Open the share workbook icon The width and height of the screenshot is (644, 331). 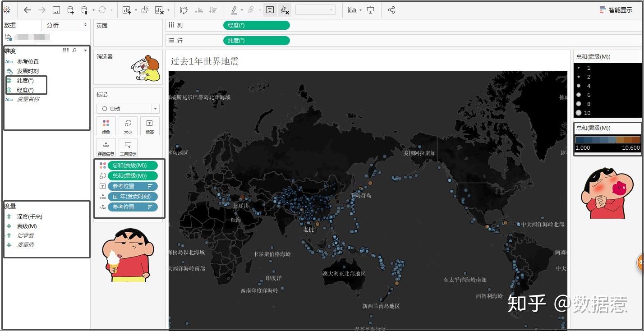[391, 9]
